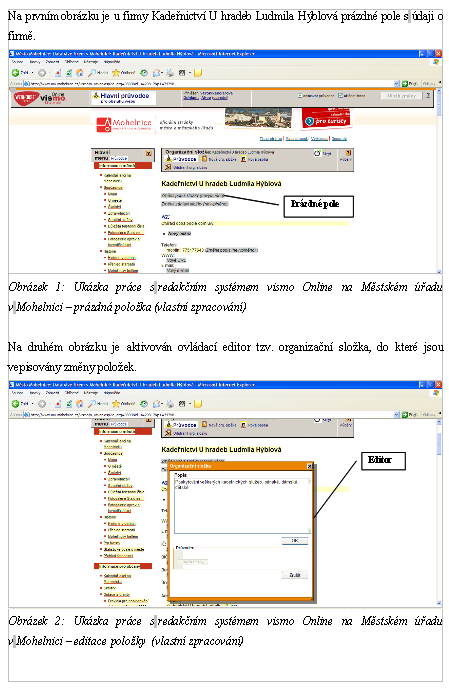Open the Zobrazit menu in Obrázek 1 browser
Viewport: 449px width, 689px height.
pos(53,62)
